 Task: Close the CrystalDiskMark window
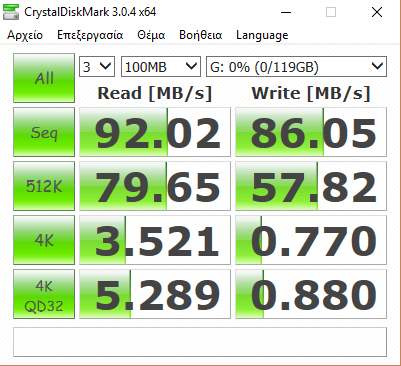tap(377, 12)
